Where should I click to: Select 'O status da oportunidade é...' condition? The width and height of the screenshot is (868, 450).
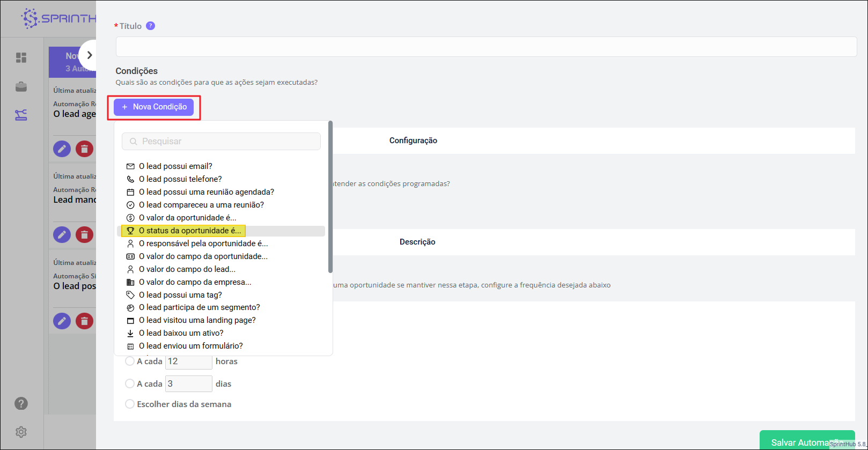tap(190, 231)
